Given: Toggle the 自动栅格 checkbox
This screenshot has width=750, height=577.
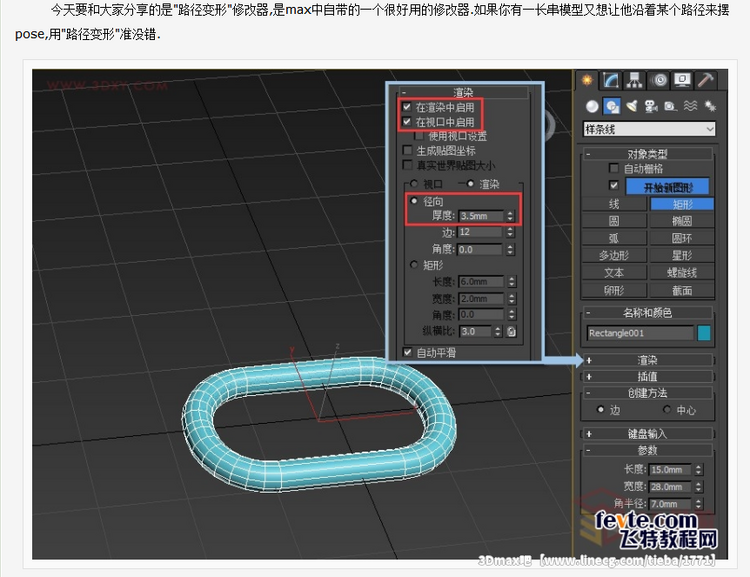Looking at the screenshot, I should pos(614,168).
